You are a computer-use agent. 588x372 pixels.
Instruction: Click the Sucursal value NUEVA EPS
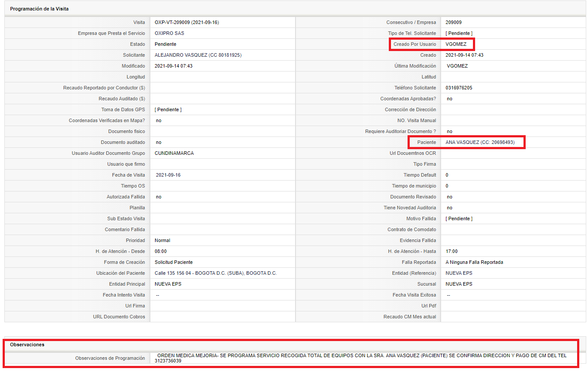click(459, 284)
